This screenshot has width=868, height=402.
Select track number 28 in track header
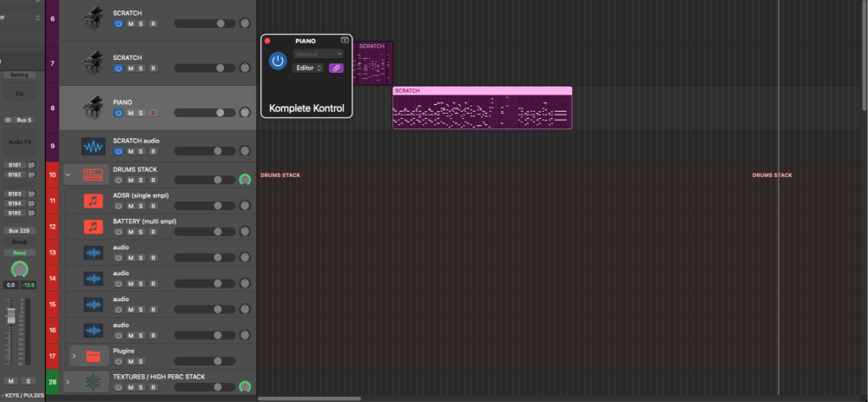coord(53,382)
